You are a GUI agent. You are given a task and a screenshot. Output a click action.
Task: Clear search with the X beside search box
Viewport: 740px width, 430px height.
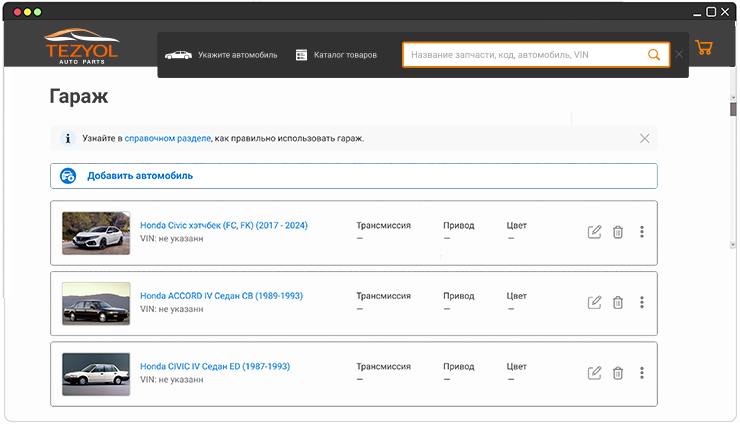point(679,55)
